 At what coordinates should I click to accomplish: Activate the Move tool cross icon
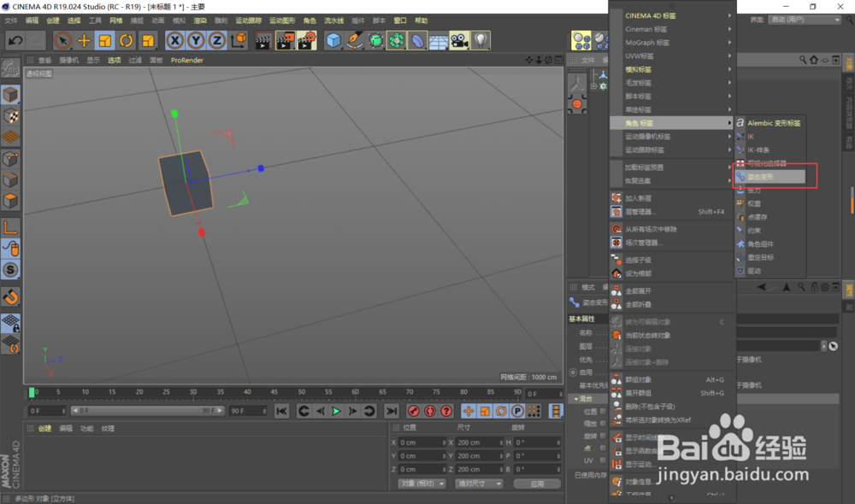[84, 40]
